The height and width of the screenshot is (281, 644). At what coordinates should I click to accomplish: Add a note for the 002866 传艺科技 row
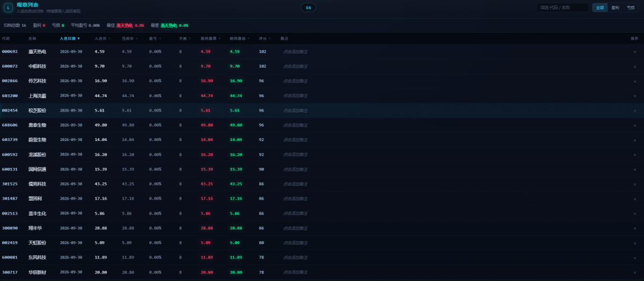[295, 81]
